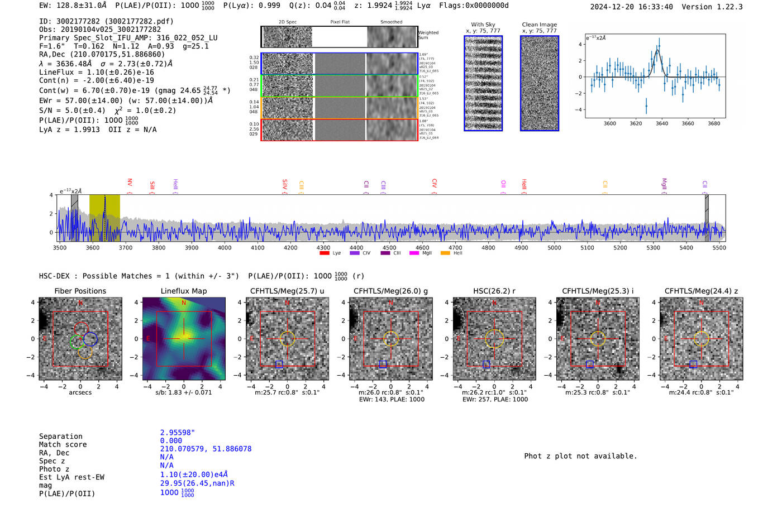
Task: Click the blue fiber circle in Fiber Positions
Action: point(90,339)
